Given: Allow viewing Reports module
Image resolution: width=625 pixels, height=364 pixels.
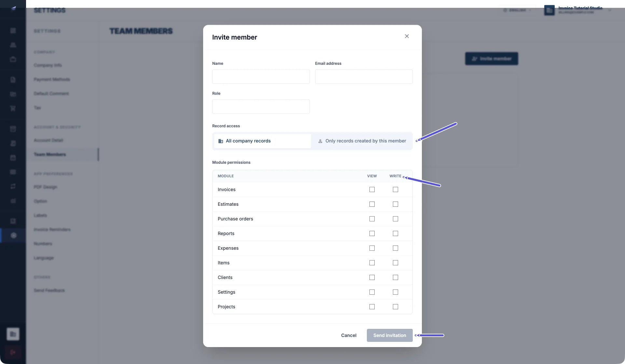Looking at the screenshot, I should coord(372,233).
